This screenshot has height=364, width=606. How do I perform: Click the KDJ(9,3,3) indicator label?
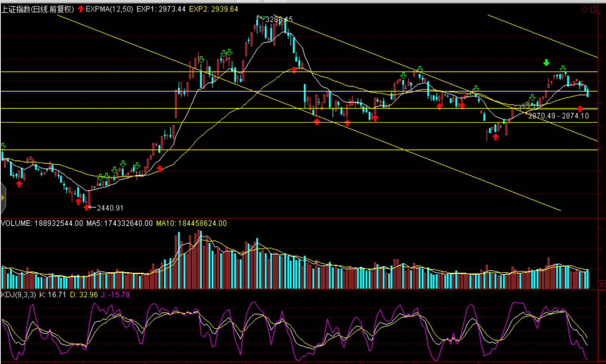(18, 294)
